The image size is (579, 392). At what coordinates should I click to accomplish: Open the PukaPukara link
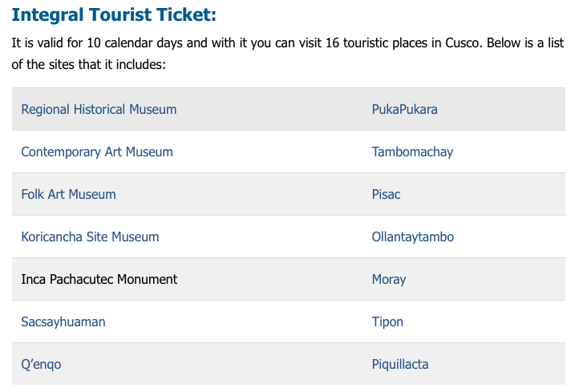404,109
